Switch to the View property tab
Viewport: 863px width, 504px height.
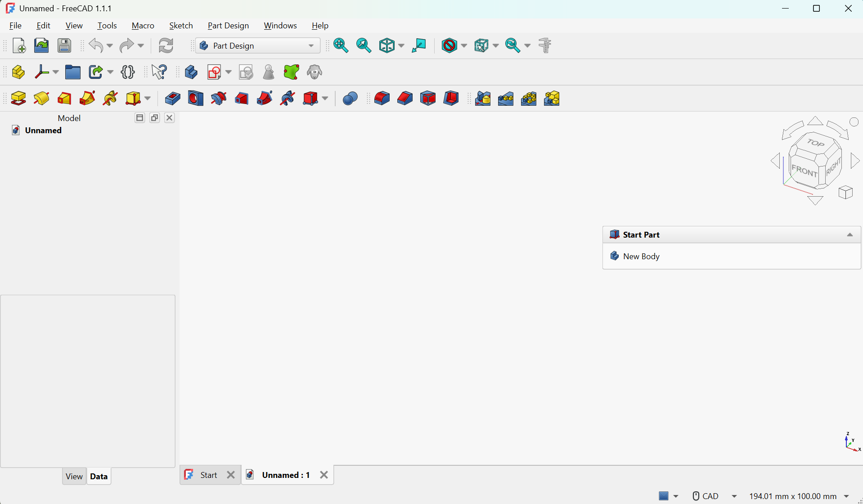coord(74,476)
